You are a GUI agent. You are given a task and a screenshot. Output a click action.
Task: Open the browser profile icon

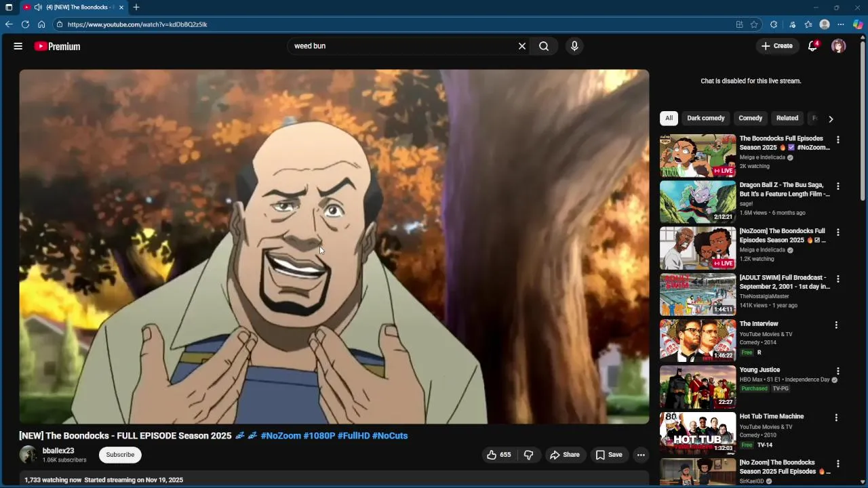pyautogui.click(x=825, y=24)
